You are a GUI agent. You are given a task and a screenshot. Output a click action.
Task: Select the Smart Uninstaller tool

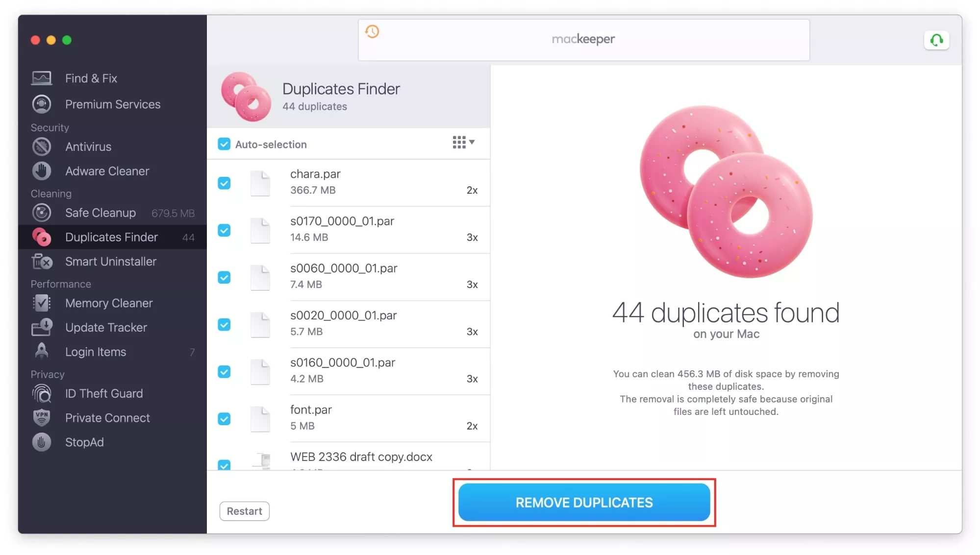point(110,261)
